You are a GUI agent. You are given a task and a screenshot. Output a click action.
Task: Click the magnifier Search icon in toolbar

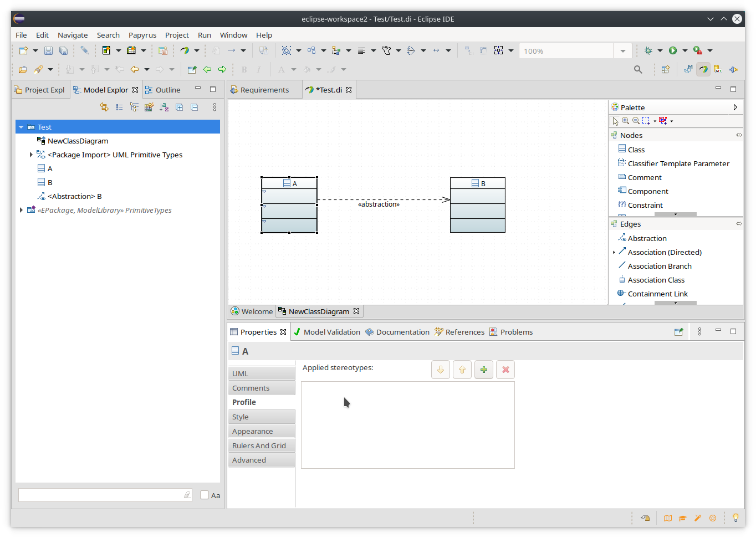638,69
